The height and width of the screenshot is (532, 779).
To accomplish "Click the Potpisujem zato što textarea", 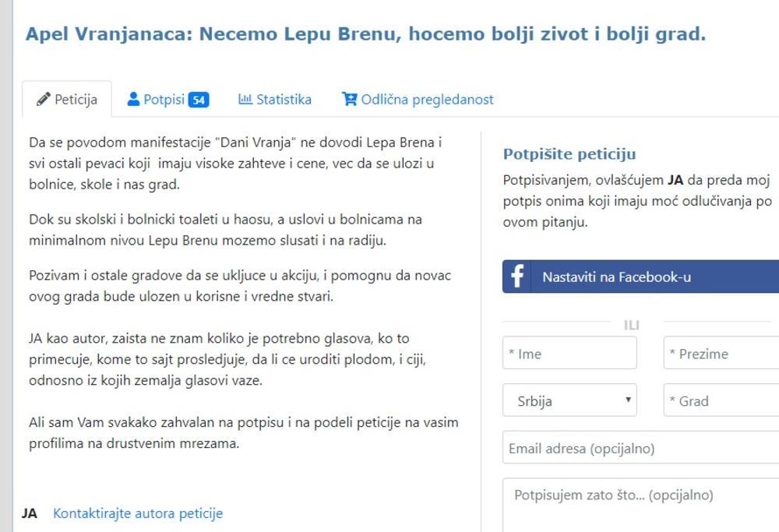I will (x=640, y=505).
